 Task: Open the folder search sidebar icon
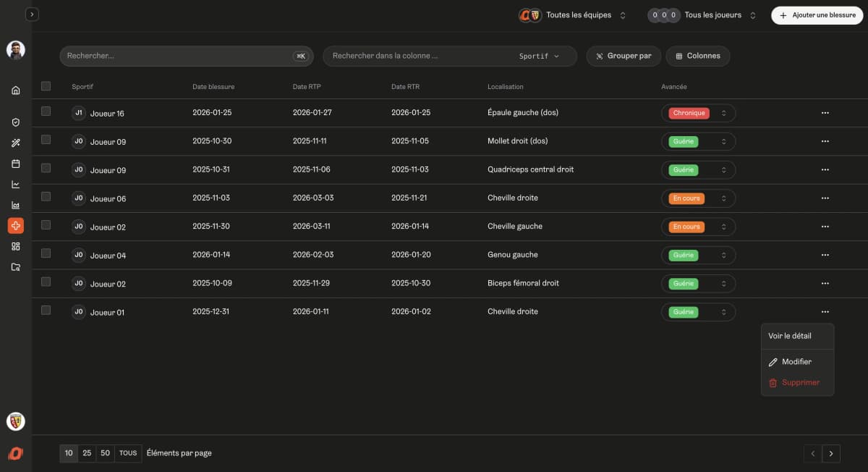click(16, 267)
